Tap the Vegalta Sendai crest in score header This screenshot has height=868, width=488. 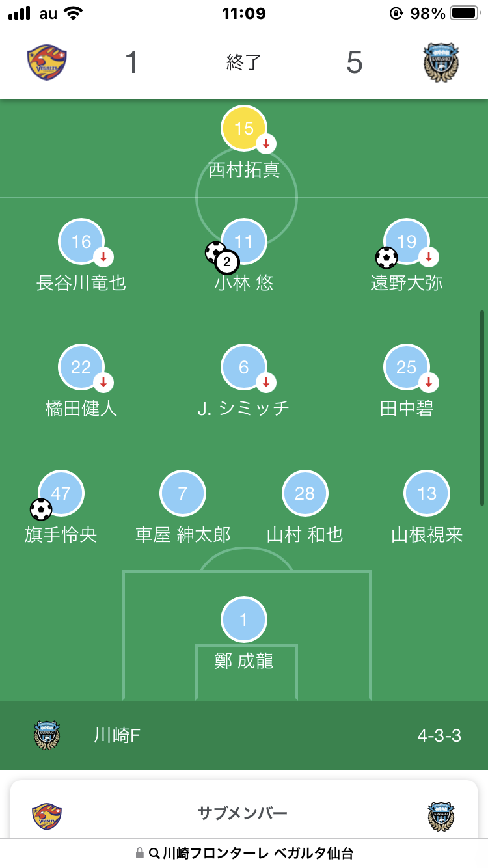click(47, 62)
